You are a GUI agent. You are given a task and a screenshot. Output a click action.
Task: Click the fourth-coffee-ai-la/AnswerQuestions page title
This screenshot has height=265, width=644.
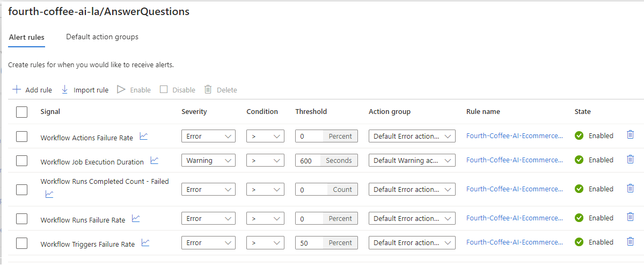pos(99,12)
